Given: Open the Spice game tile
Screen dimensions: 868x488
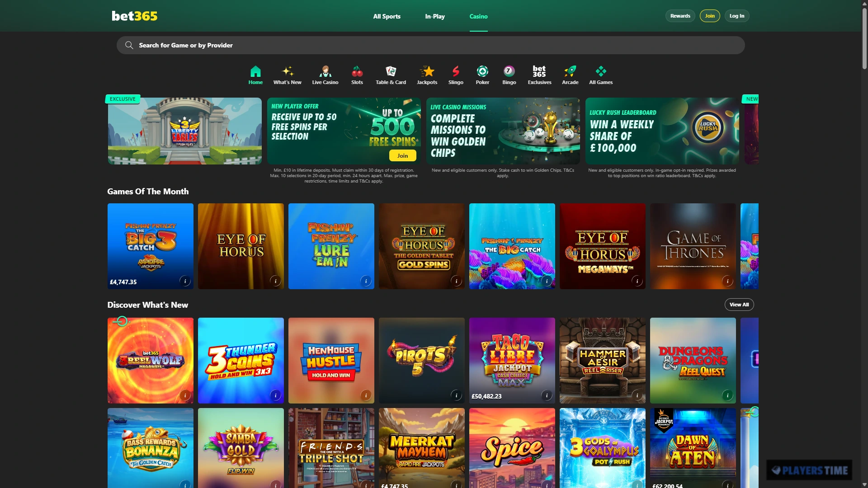Looking at the screenshot, I should point(512,448).
